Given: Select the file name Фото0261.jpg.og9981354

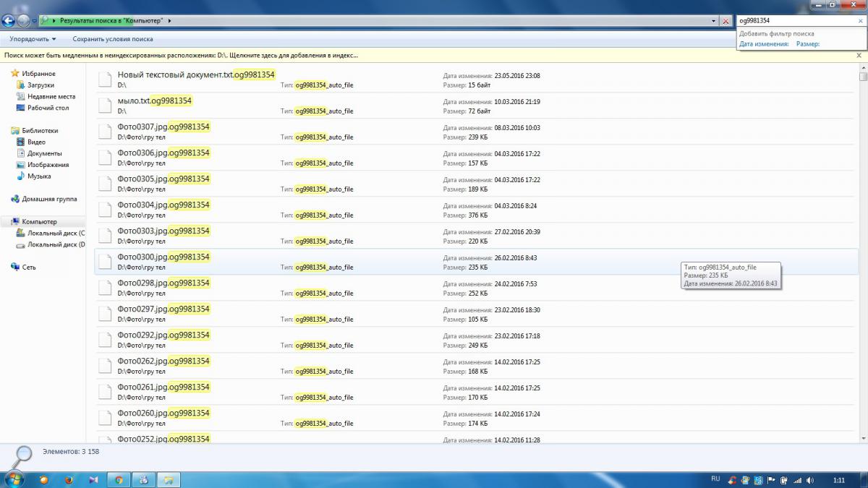Looking at the screenshot, I should click(x=163, y=388).
